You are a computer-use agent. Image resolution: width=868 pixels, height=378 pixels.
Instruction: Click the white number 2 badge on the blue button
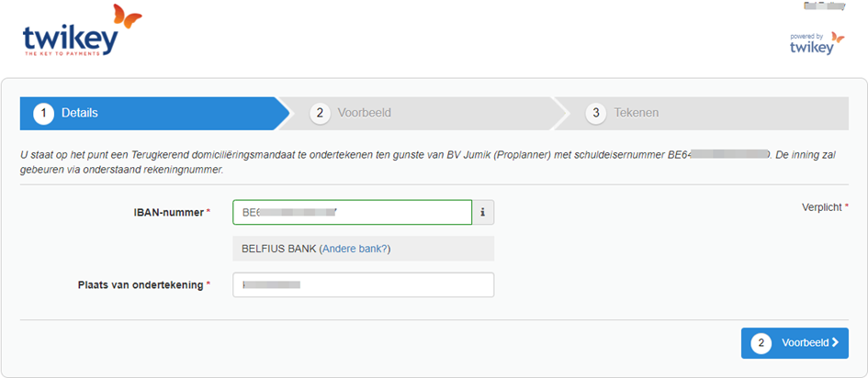(x=761, y=343)
